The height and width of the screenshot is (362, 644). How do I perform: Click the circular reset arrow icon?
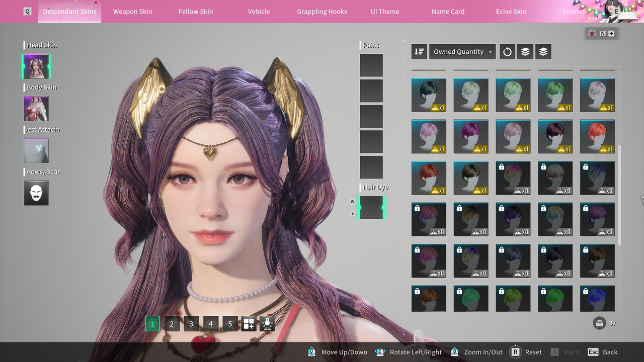[507, 52]
